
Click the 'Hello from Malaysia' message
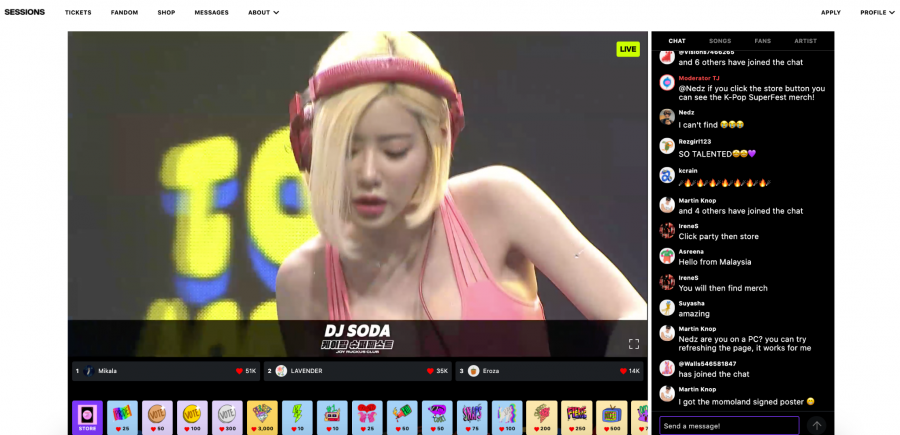715,262
